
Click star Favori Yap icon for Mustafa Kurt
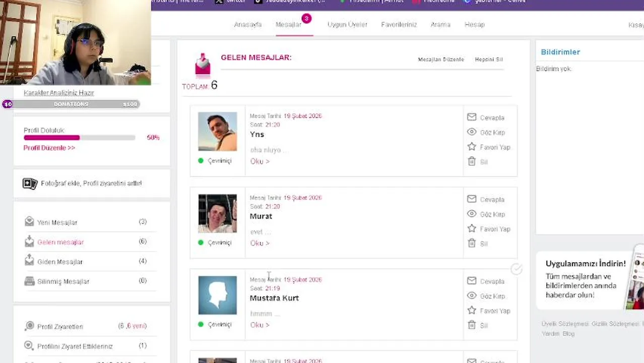pyautogui.click(x=472, y=310)
